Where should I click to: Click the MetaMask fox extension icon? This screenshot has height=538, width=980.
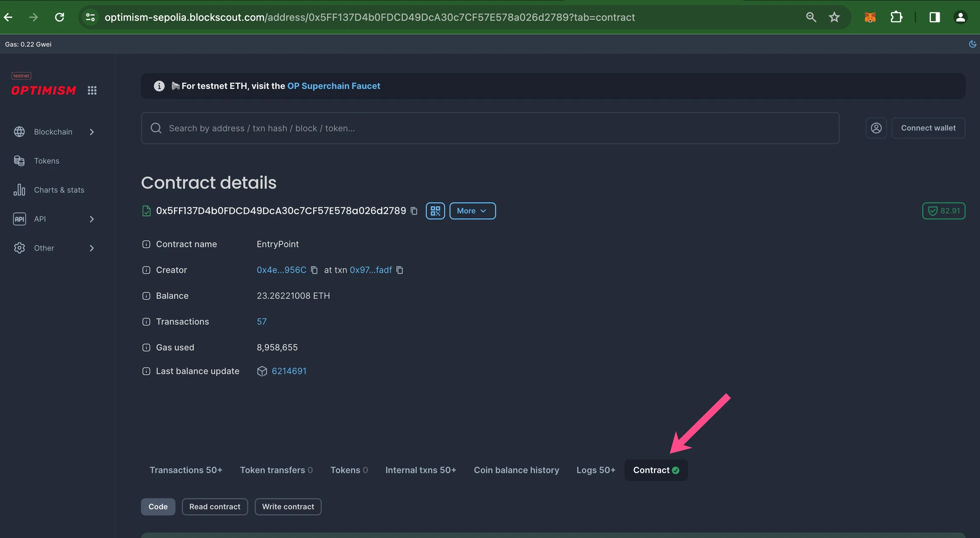tap(870, 17)
